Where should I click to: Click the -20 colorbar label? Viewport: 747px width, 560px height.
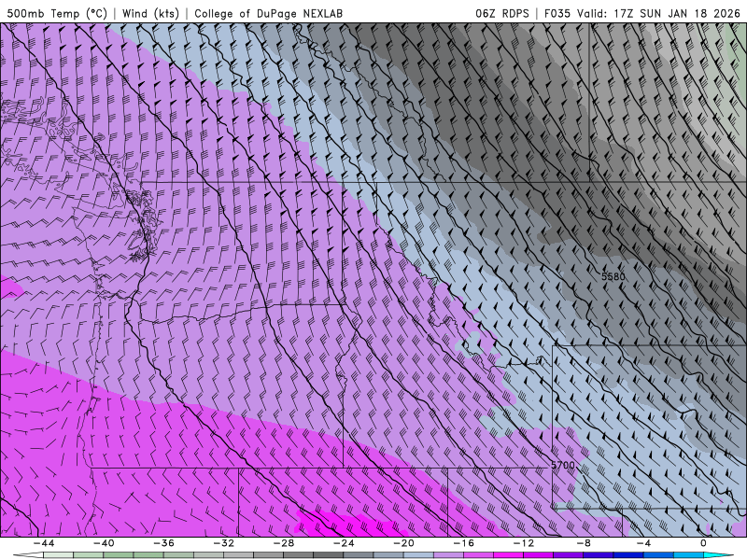tap(403, 543)
